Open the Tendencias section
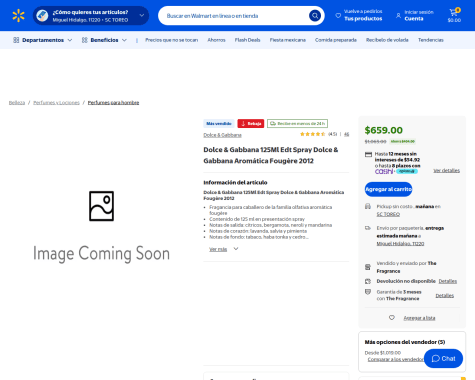Viewport: 475px width, 380px height. [431, 40]
